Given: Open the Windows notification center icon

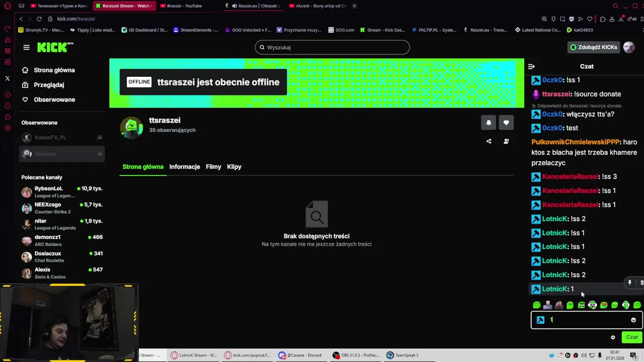Looking at the screenshot, I should click(x=633, y=355).
